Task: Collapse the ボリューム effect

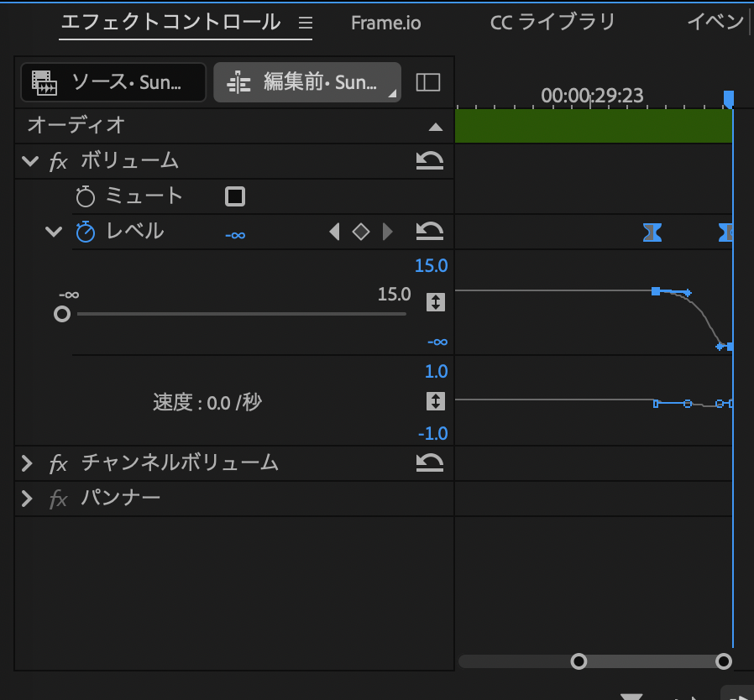Action: [30, 161]
